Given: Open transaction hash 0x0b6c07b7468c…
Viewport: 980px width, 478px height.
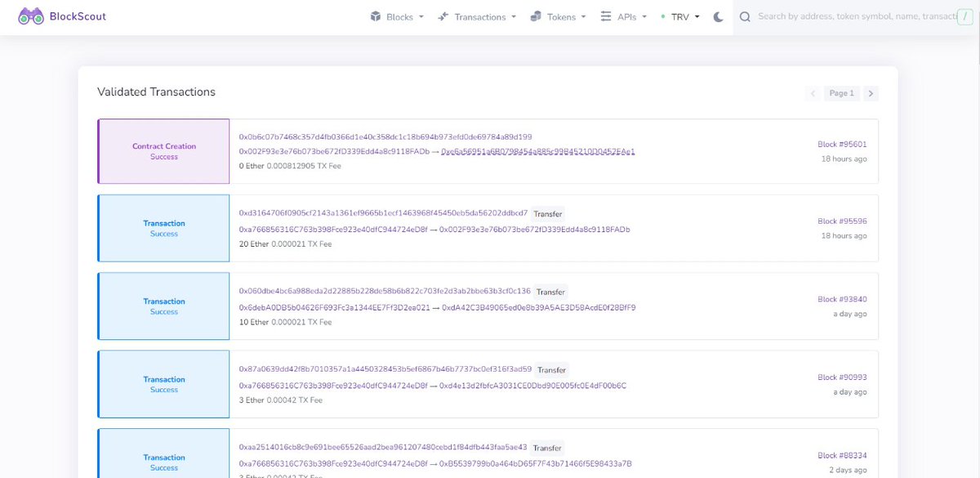Looking at the screenshot, I should click(385, 136).
